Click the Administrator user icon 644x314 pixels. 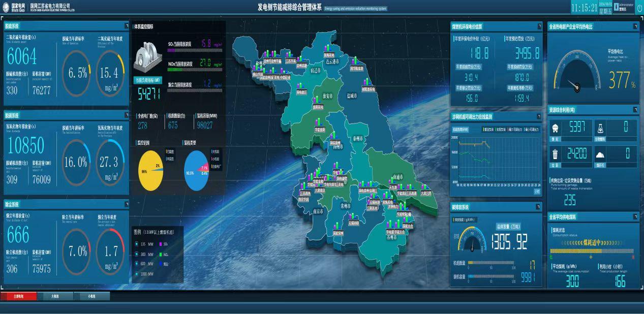[x=617, y=7]
